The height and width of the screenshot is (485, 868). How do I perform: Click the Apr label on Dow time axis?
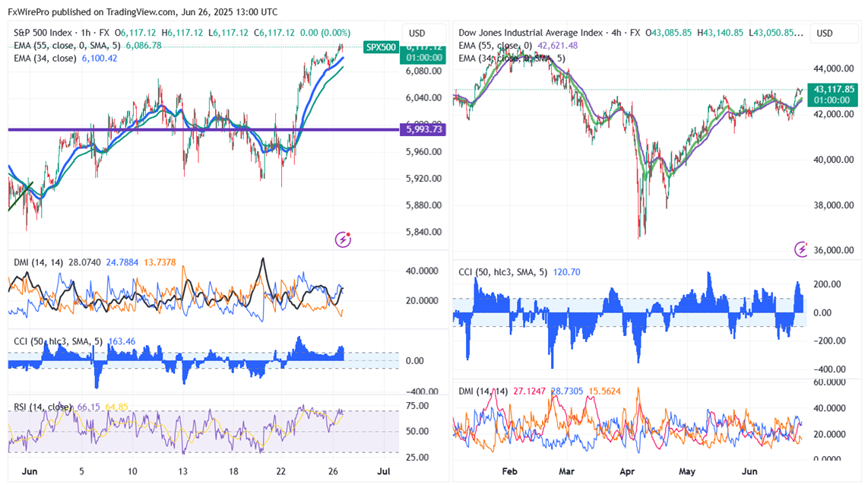[626, 472]
